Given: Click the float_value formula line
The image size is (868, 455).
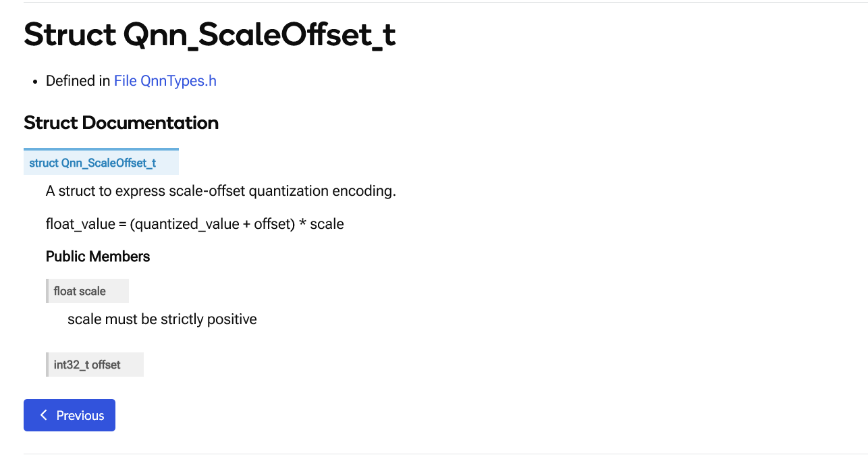Looking at the screenshot, I should [195, 224].
